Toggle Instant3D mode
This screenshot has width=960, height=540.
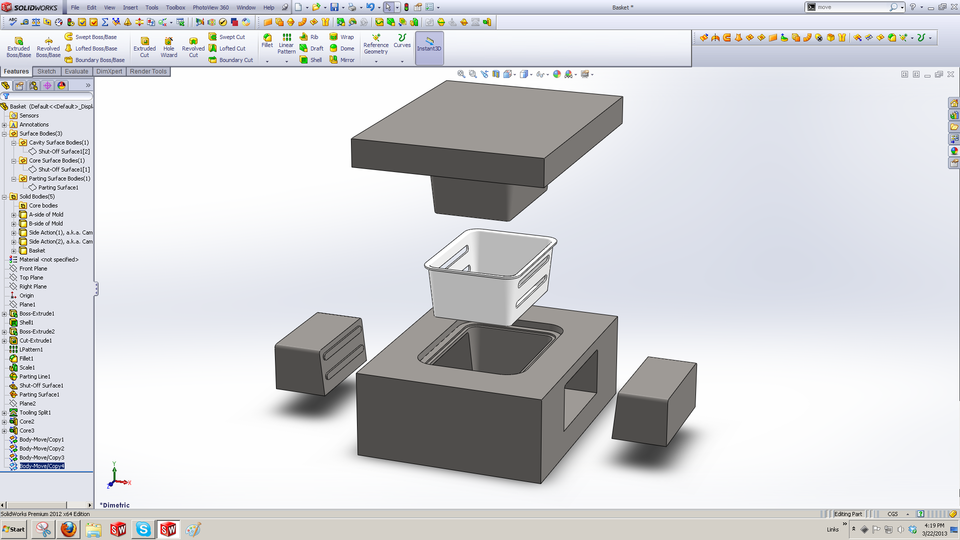click(x=429, y=46)
